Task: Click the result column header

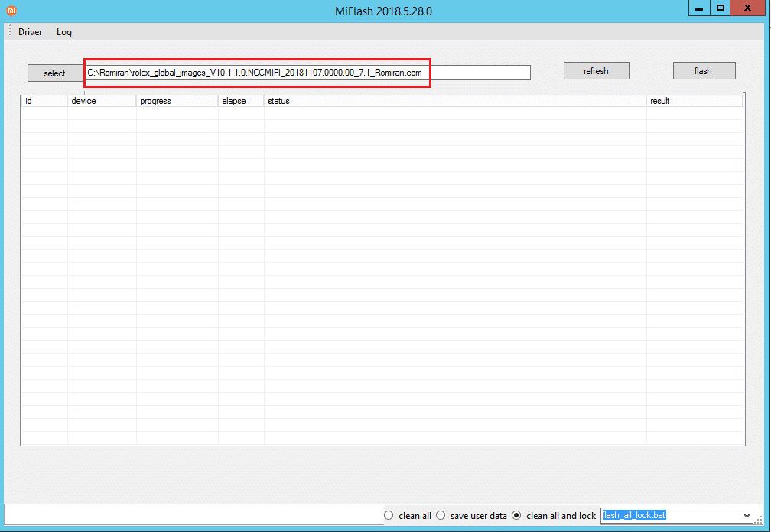Action: (695, 101)
